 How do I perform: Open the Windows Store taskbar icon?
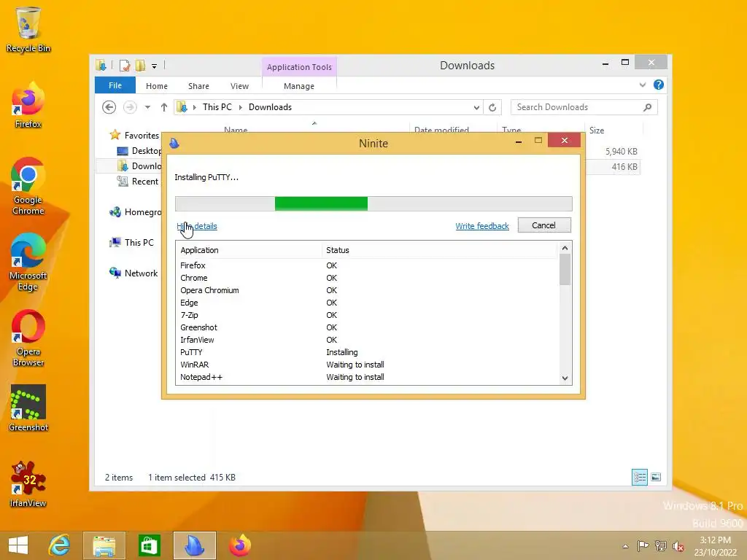coord(149,545)
